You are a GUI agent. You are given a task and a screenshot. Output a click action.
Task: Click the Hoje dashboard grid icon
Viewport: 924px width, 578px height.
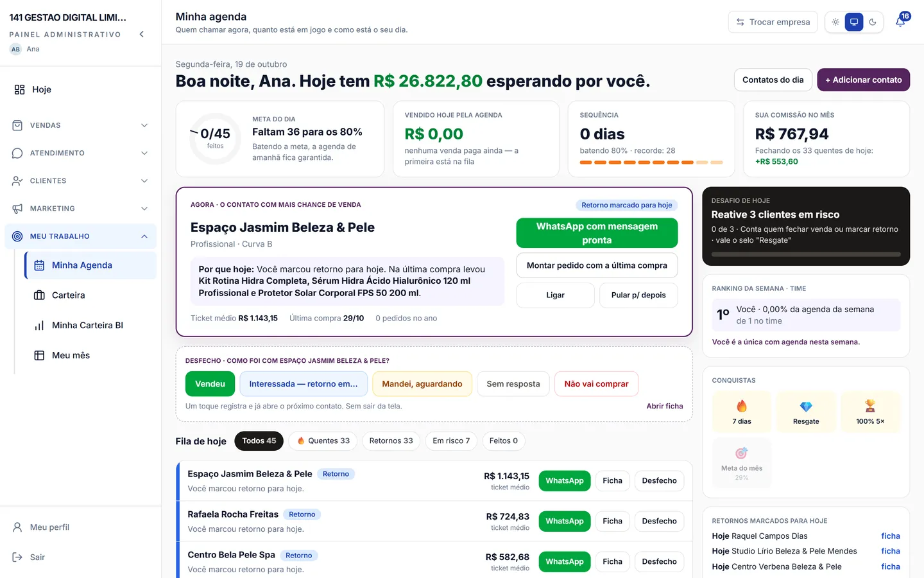[x=20, y=89]
